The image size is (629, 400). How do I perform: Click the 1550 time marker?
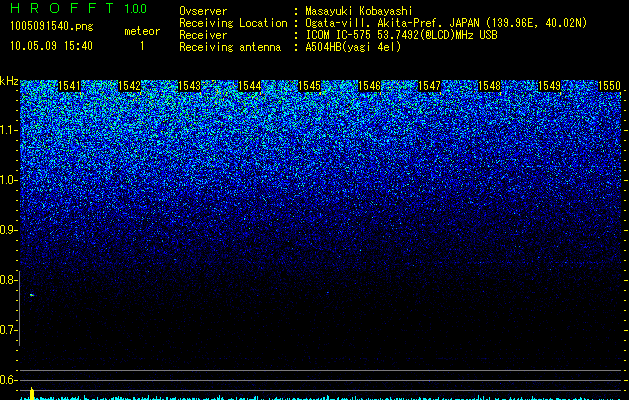(x=609, y=86)
